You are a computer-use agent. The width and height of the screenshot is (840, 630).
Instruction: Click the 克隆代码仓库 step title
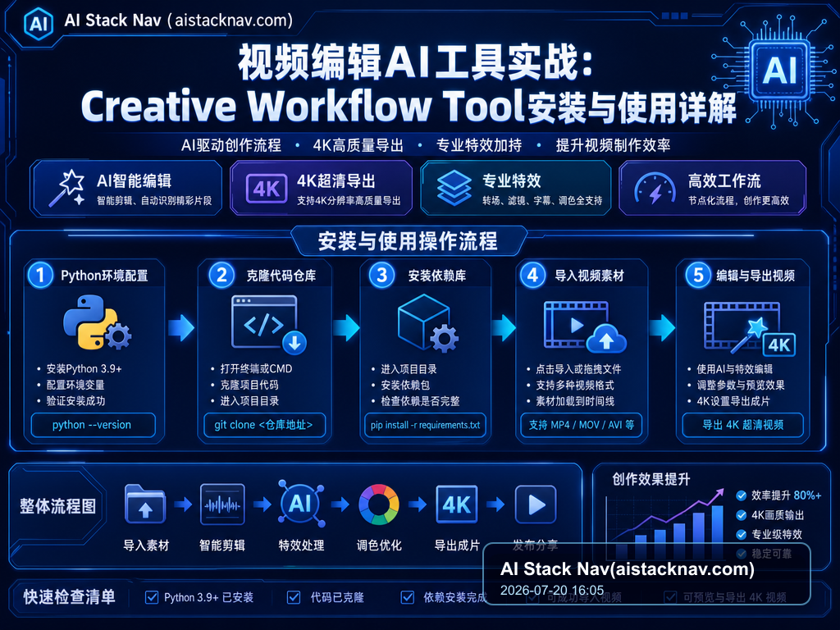[281, 276]
